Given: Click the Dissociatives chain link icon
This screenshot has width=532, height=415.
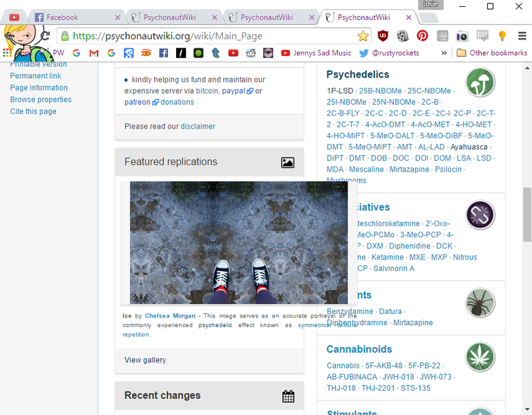Looking at the screenshot, I should pyautogui.click(x=480, y=214).
